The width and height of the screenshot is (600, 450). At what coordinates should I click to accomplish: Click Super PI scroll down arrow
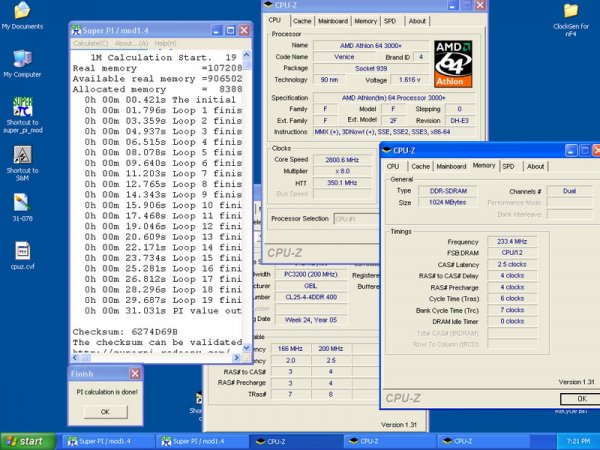pos(247,348)
